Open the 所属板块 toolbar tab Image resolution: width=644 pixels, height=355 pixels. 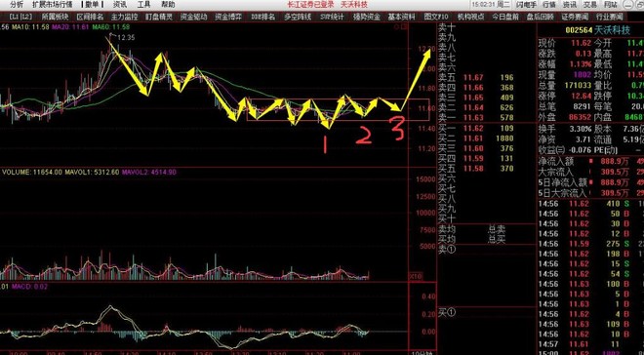click(x=54, y=17)
